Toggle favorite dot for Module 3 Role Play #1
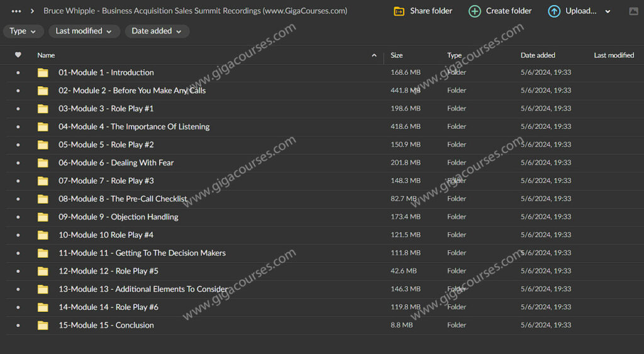This screenshot has width=644, height=354. [18, 109]
